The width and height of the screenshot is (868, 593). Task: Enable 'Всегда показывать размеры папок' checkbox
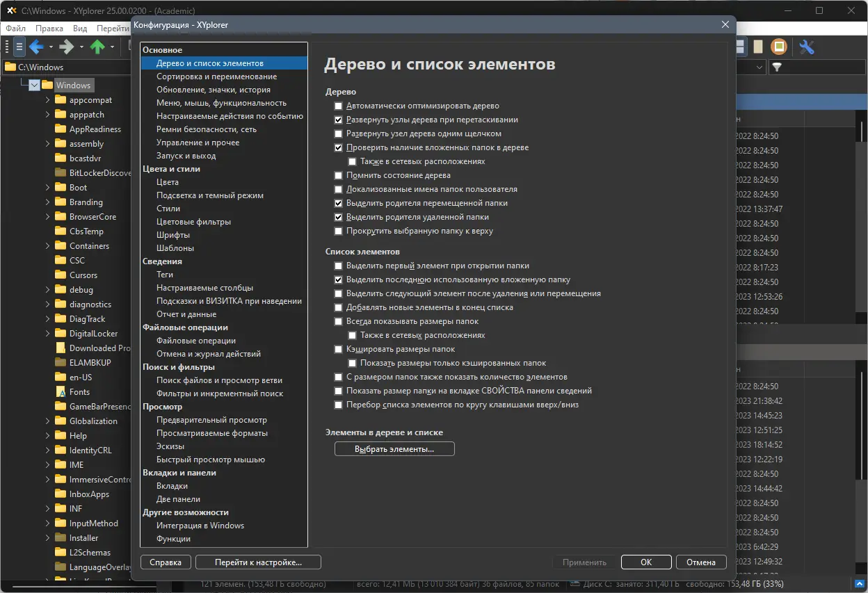click(x=339, y=321)
